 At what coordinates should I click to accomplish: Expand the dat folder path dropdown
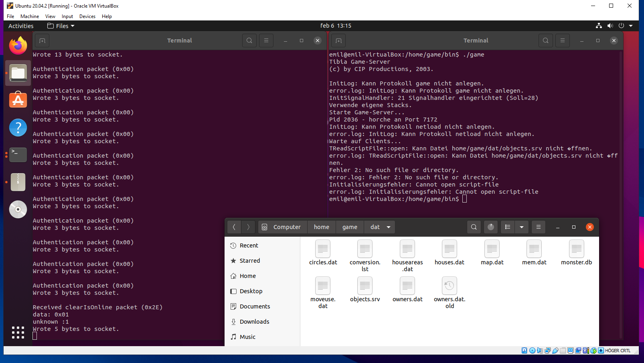tap(389, 227)
